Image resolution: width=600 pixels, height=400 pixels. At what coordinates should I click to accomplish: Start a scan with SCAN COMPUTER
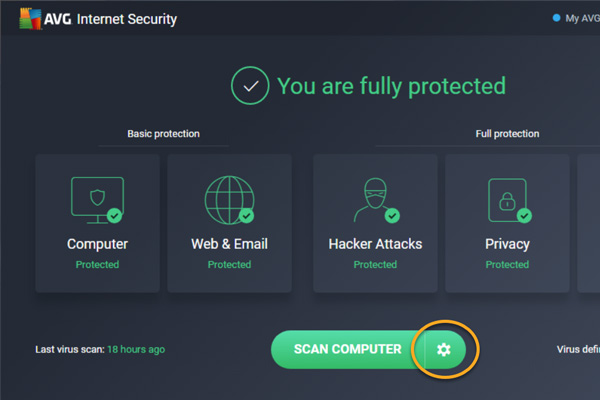(x=347, y=349)
